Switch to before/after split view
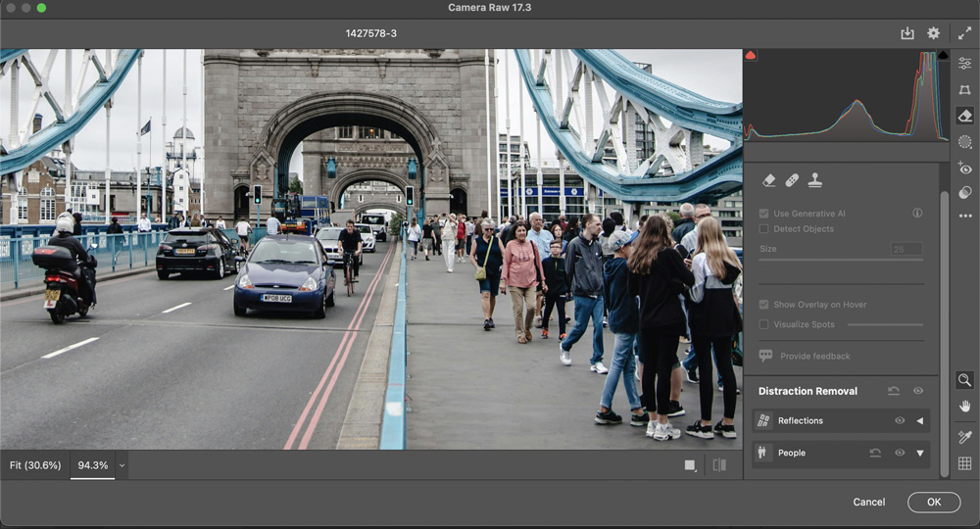The height and width of the screenshot is (529, 980). pyautogui.click(x=719, y=465)
